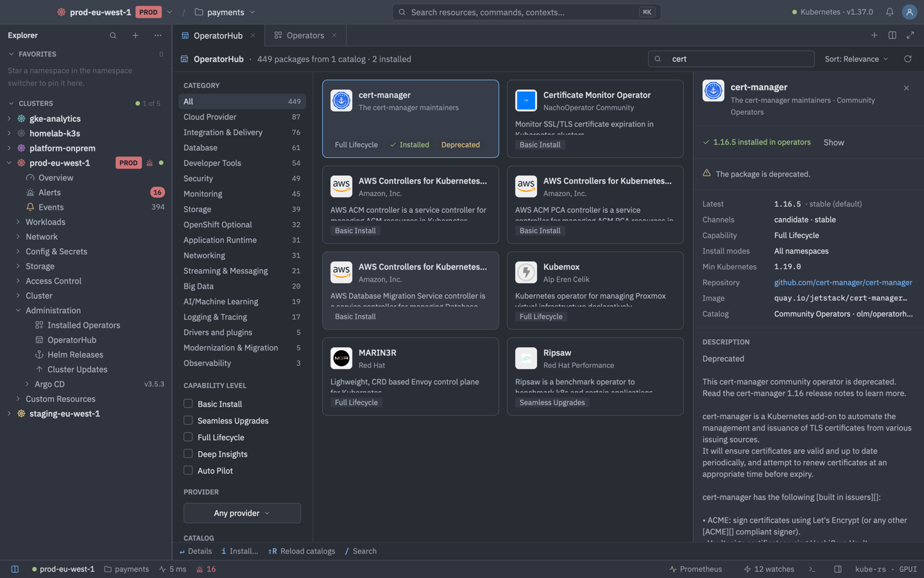The height and width of the screenshot is (578, 924).
Task: Expand the gke-analytics cluster
Action: [9, 119]
